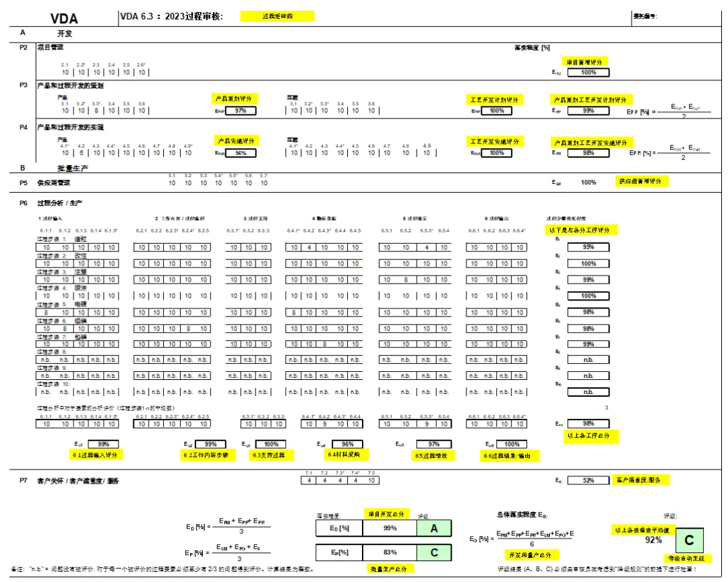Image resolution: width=728 pixels, height=582 pixels.
Task: Select the 96% E_U4 score box
Action: point(347,444)
